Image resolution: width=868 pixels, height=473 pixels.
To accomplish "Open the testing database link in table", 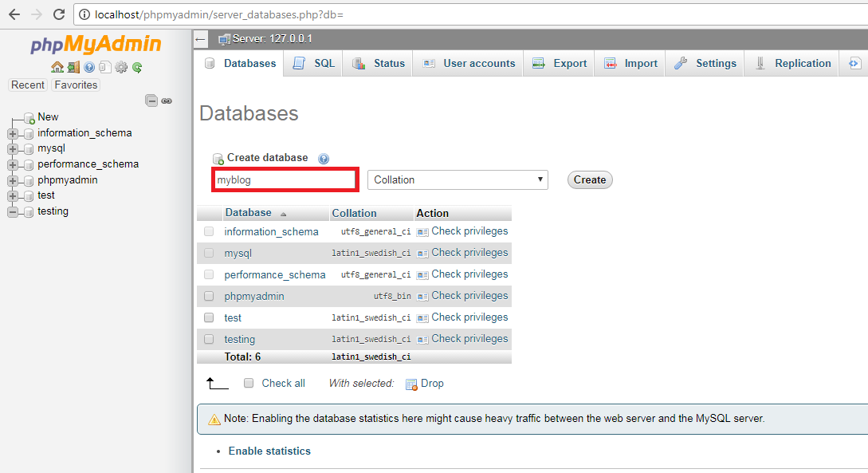I will (x=240, y=340).
